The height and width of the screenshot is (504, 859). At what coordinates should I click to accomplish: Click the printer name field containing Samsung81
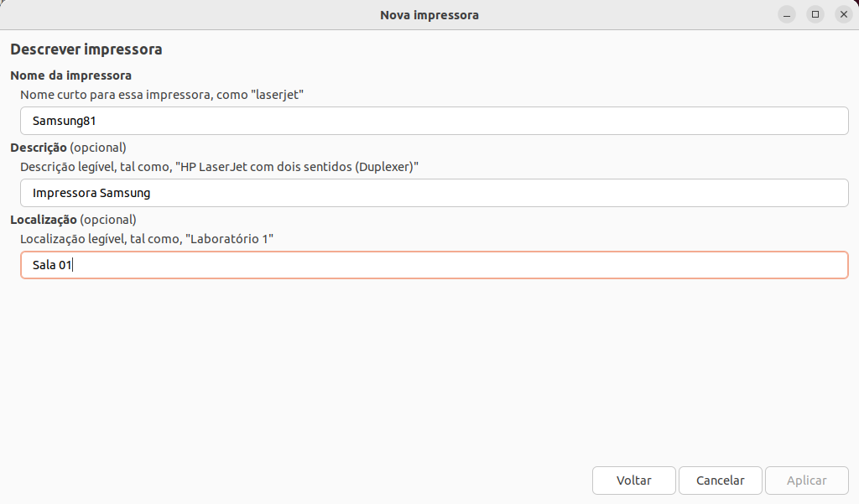(434, 121)
